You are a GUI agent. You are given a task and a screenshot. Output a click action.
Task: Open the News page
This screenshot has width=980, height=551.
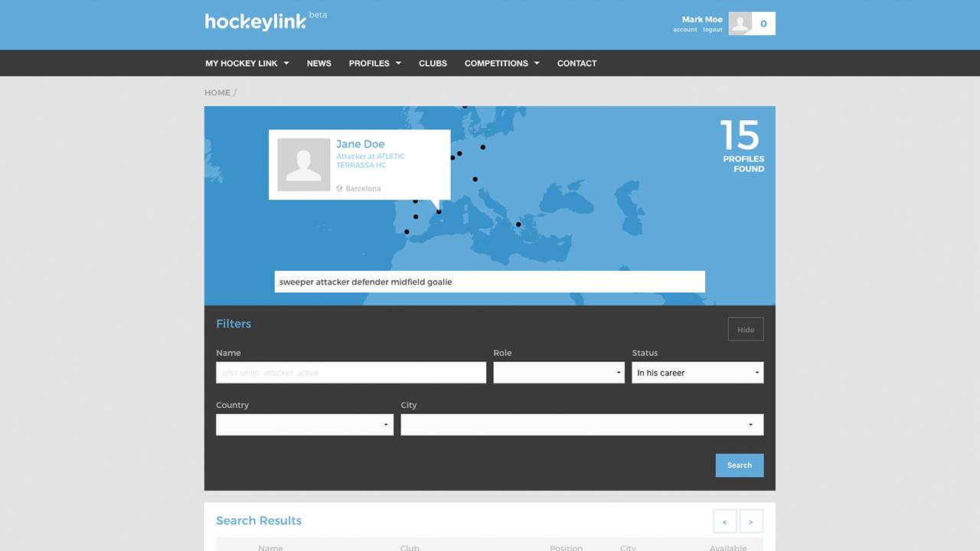pyautogui.click(x=319, y=64)
